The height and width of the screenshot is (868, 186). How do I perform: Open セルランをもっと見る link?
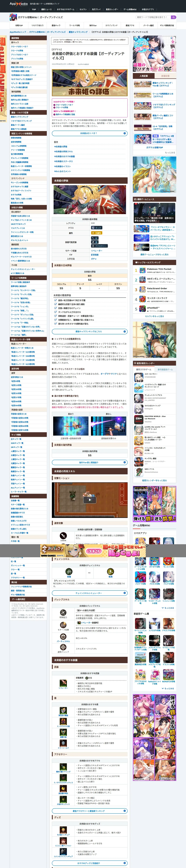pyautogui.click(x=154, y=316)
